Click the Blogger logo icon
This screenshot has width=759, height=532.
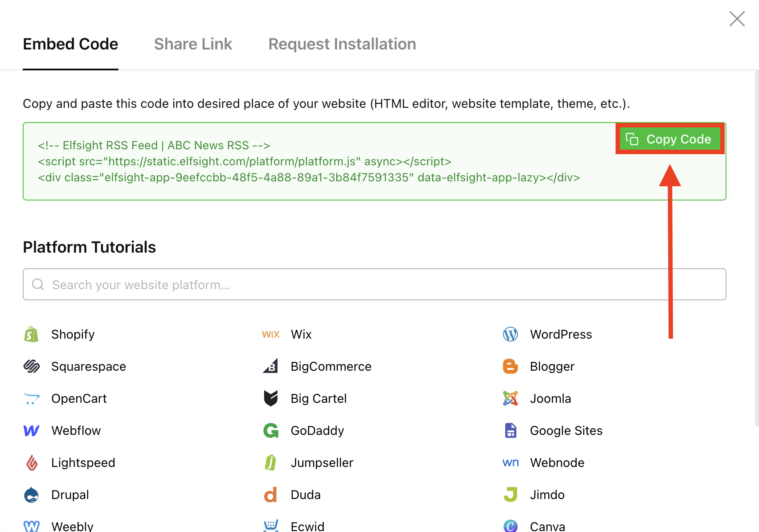click(510, 366)
